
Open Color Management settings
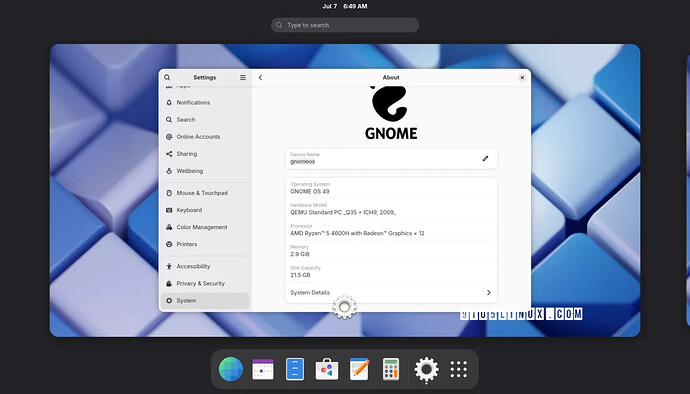[205, 228]
